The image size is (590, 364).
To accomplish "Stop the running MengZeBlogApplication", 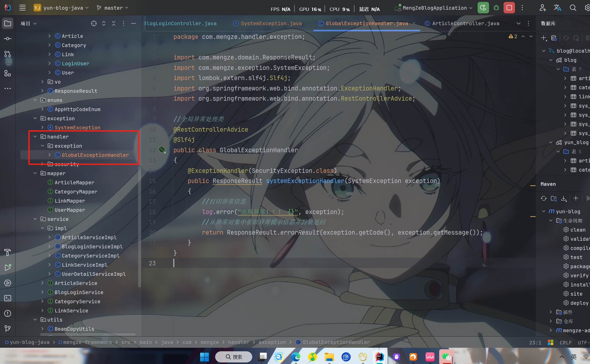I will click(x=509, y=8).
